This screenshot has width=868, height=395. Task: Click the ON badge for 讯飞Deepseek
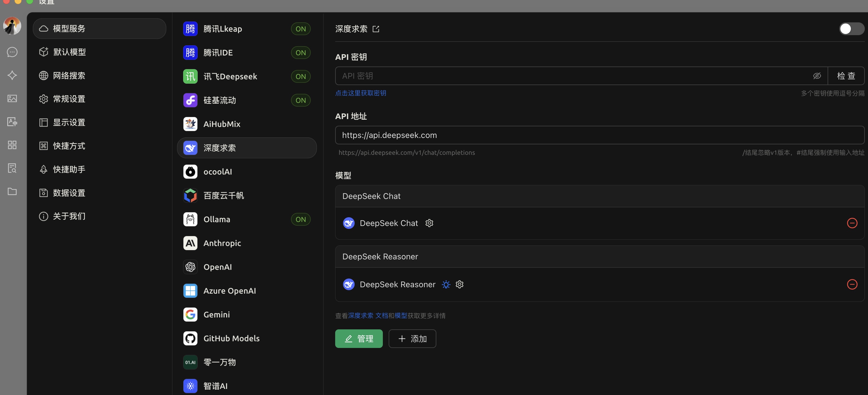(x=301, y=76)
